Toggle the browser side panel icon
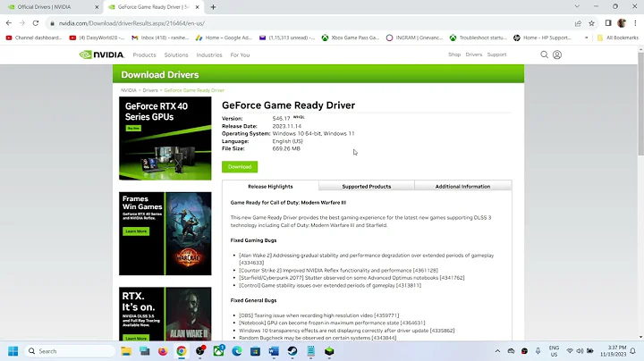The height and width of the screenshot is (361, 644). [608, 23]
